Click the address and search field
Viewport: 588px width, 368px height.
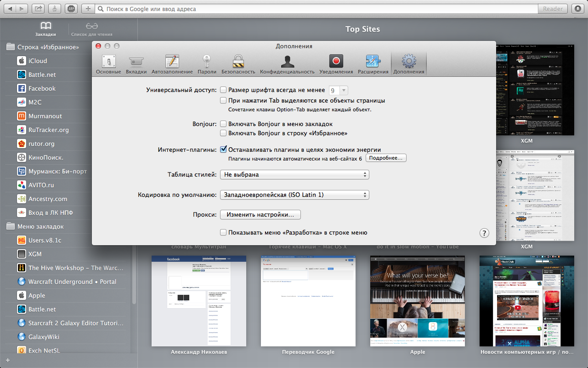coord(317,9)
